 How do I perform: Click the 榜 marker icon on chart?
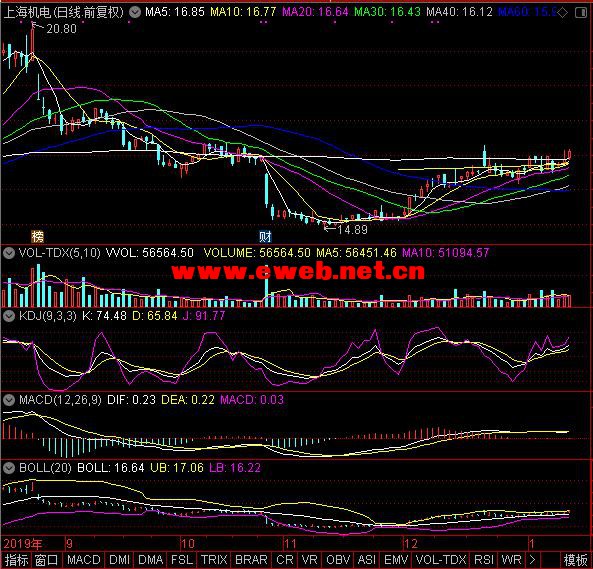pyautogui.click(x=37, y=237)
